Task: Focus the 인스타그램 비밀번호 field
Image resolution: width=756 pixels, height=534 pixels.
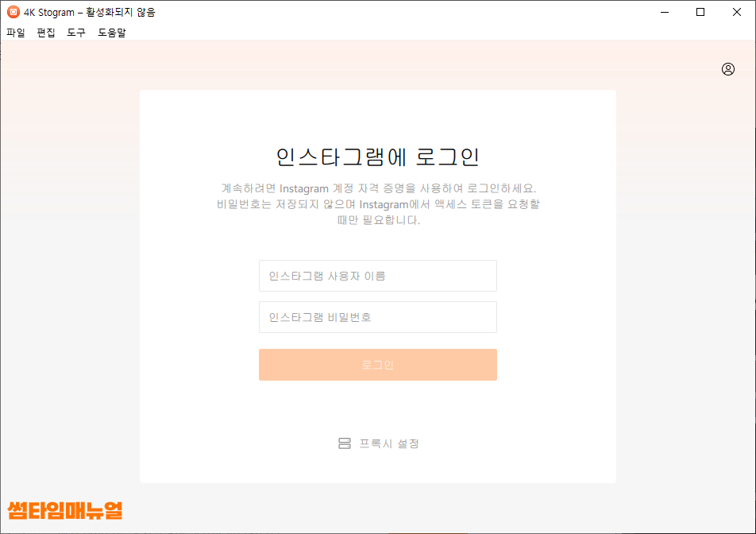Action: tap(377, 317)
